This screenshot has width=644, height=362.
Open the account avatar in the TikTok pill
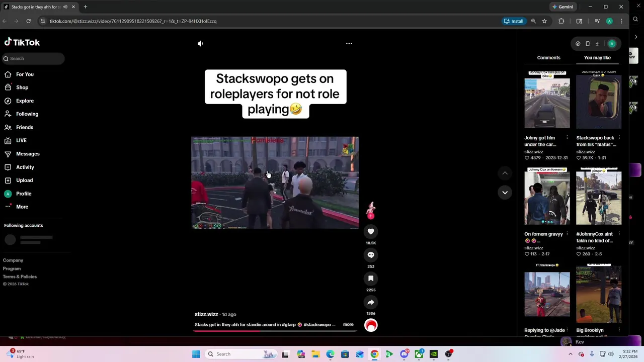coord(612,44)
